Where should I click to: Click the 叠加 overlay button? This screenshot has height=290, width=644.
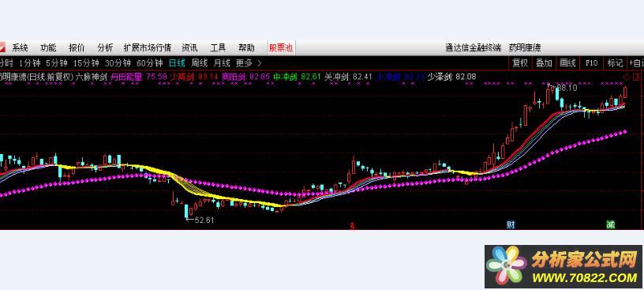545,63
